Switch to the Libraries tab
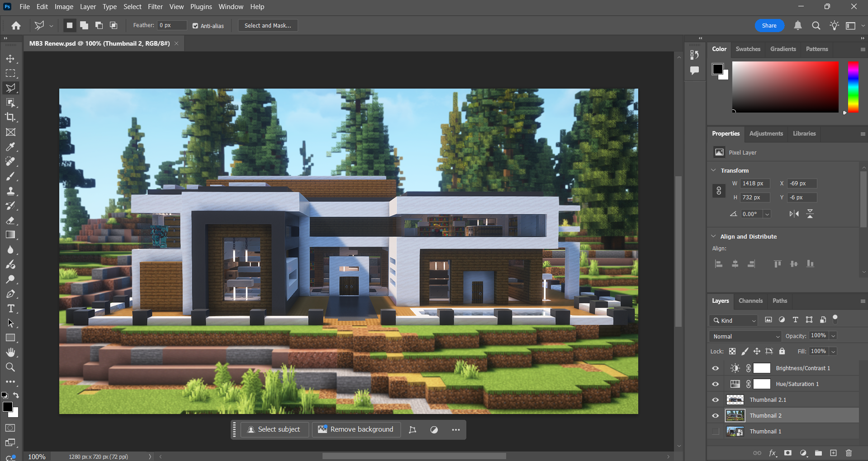This screenshot has height=461, width=868. [x=804, y=133]
